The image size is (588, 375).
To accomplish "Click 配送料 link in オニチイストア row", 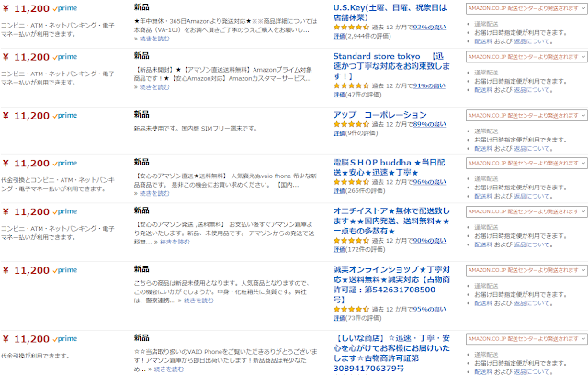I will pos(483,244).
